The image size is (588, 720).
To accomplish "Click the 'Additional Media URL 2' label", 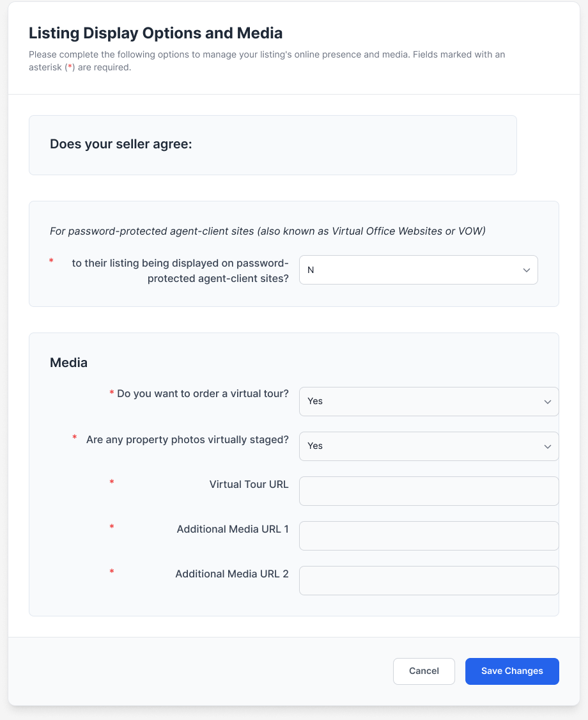I will (232, 574).
